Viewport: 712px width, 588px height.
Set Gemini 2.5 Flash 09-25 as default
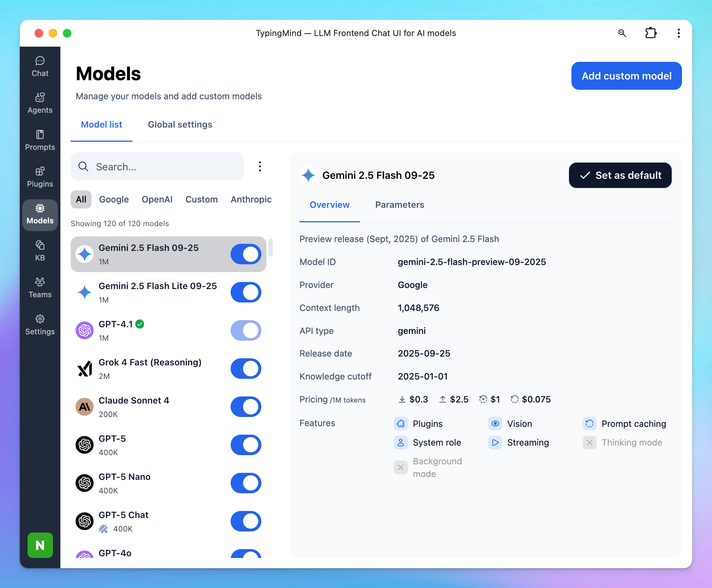click(620, 175)
